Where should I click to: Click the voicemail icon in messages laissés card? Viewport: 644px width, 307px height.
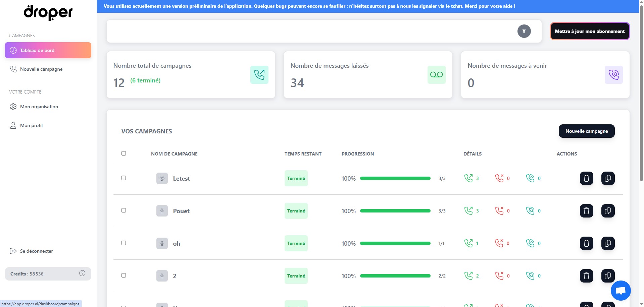(x=436, y=74)
